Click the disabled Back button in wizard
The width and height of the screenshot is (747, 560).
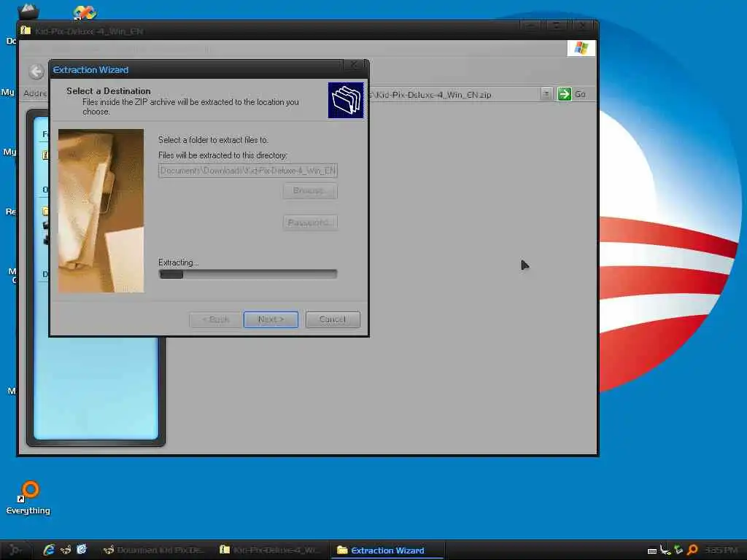coord(216,319)
